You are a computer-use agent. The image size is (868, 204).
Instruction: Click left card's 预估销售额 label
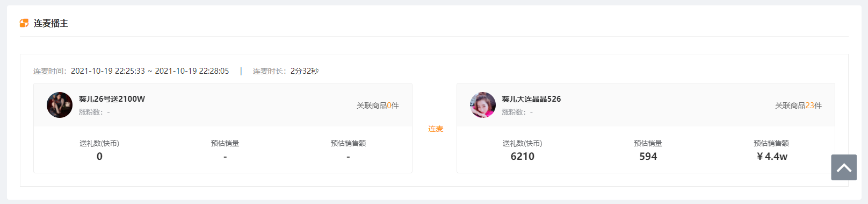[348, 143]
